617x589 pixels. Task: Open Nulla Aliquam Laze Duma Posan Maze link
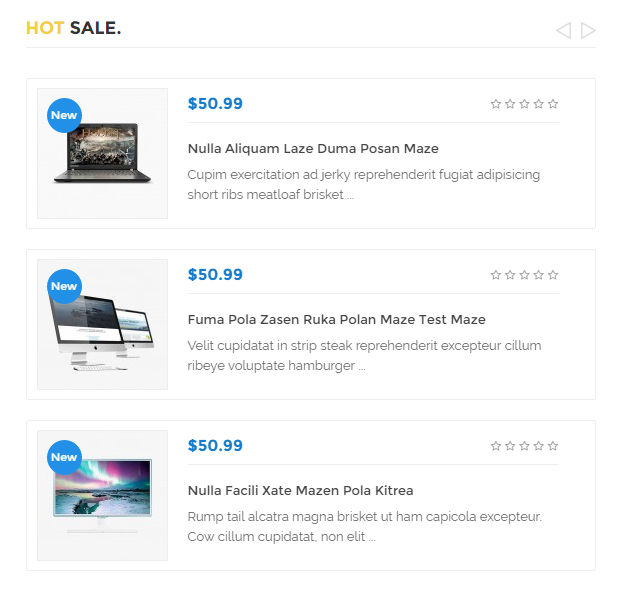[x=313, y=149]
